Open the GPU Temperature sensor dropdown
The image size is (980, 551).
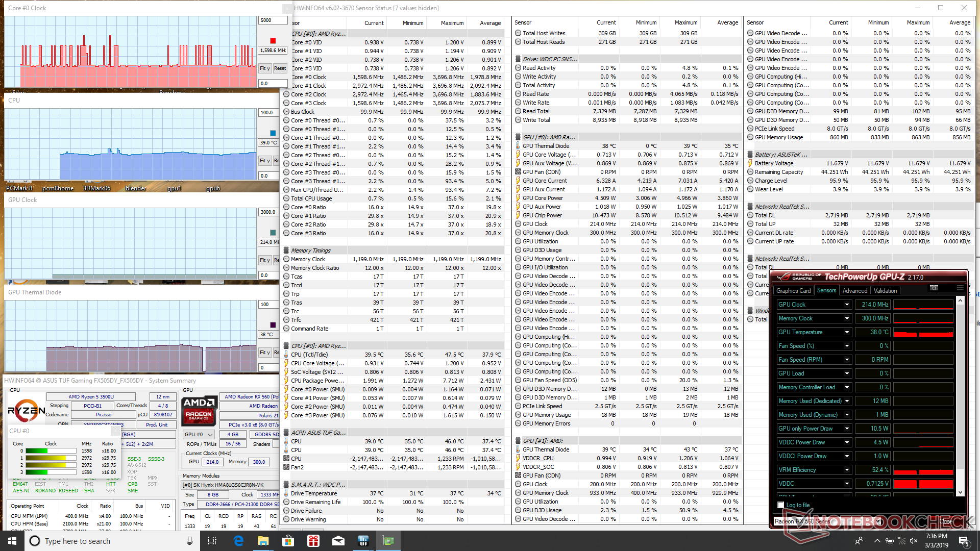(x=847, y=332)
